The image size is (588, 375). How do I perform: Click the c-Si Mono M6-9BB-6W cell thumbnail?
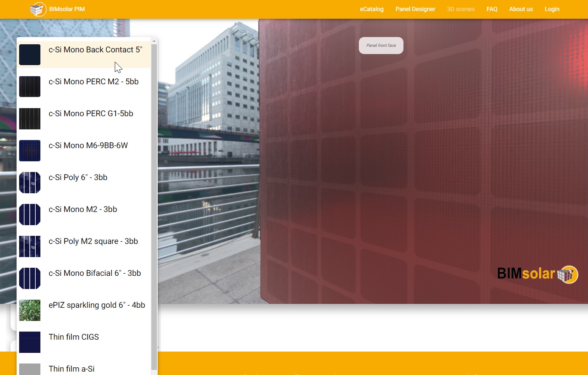[x=30, y=151]
